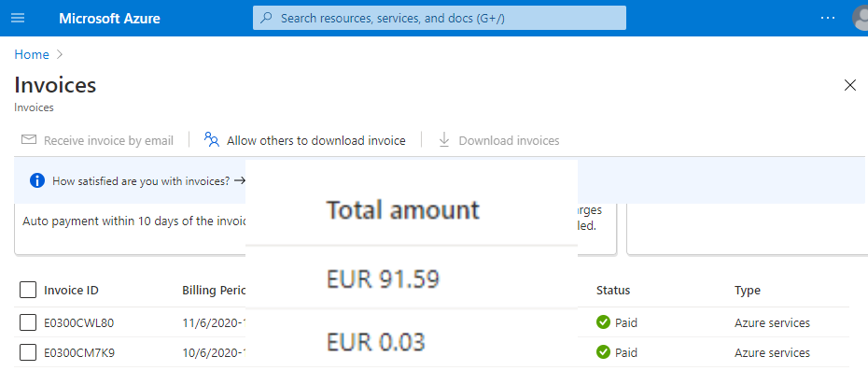Viewport: 868px width, 371px height.
Task: Click the Total amount header
Action: 402,210
